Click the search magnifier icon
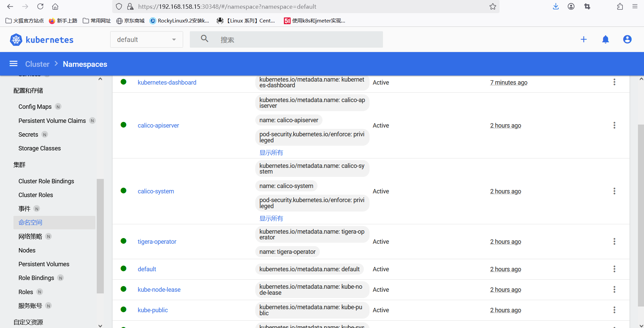Image resolution: width=644 pixels, height=328 pixels. [x=205, y=39]
